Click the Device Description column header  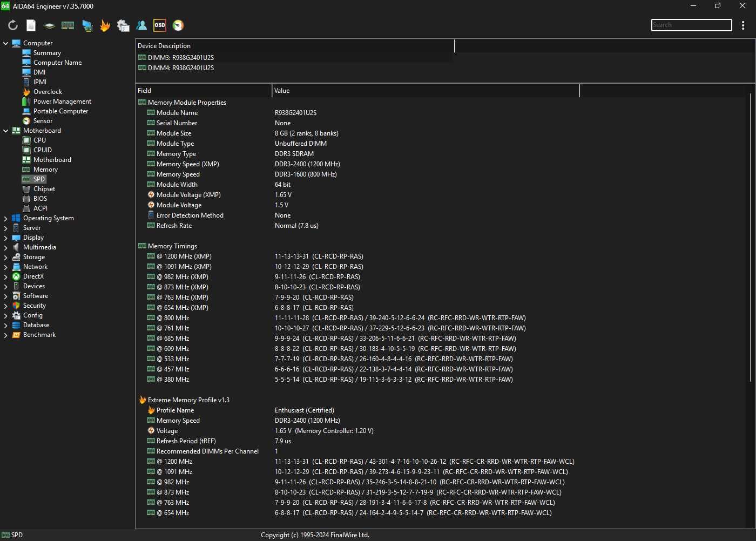coord(295,46)
